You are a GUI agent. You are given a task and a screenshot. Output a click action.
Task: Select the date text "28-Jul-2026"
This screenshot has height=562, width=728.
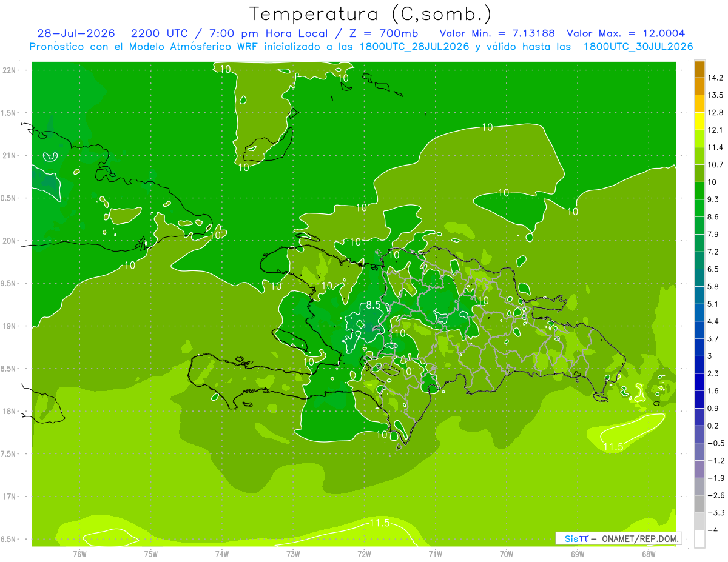pos(76,33)
